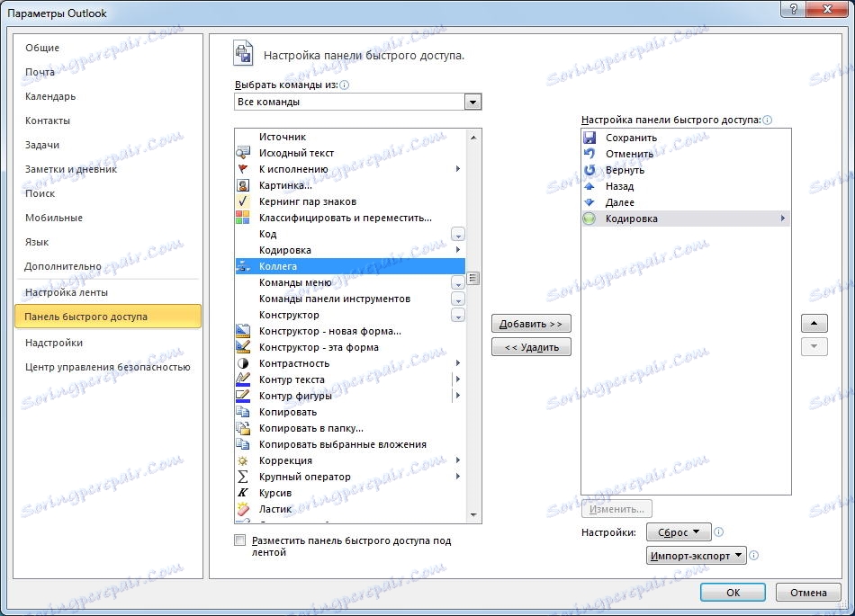
Task: Click the Контрастность half-circle icon
Action: pyautogui.click(x=243, y=363)
